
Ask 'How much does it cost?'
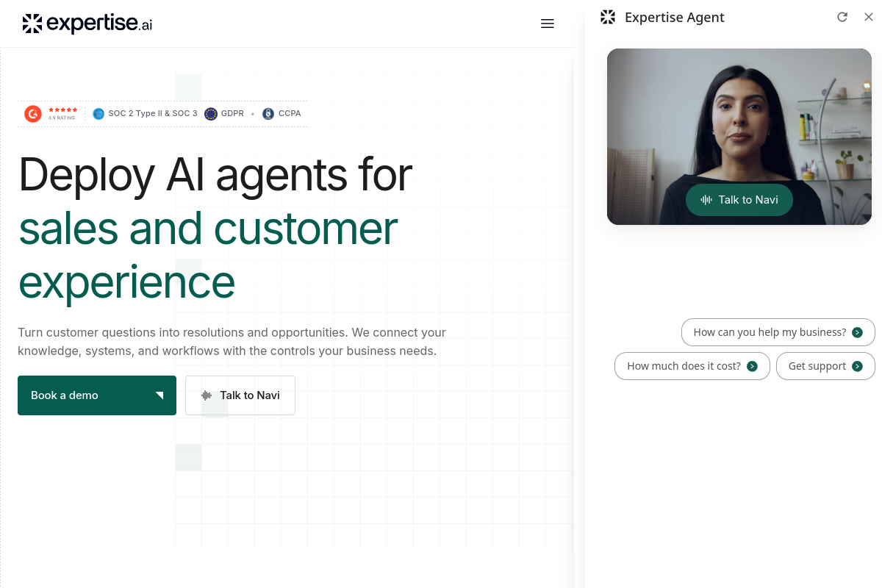click(692, 366)
